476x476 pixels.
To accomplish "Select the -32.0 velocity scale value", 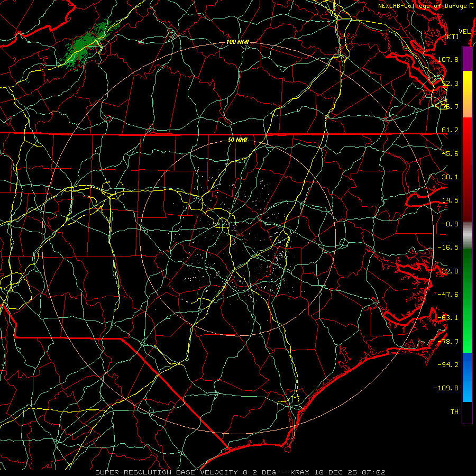I will pyautogui.click(x=448, y=271).
